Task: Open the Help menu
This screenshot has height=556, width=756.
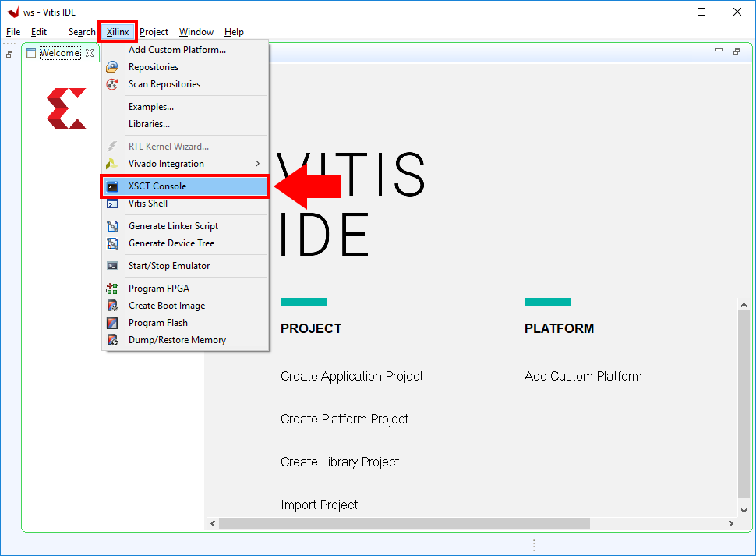Action: 234,32
